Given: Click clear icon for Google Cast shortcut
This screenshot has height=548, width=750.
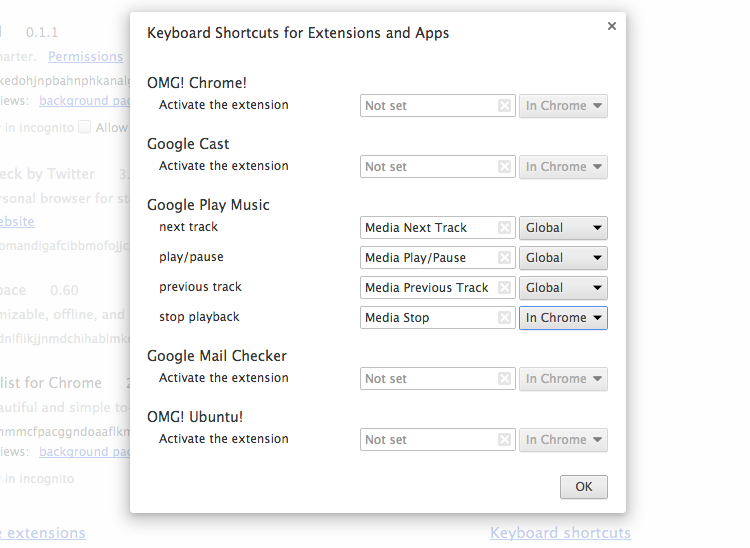Looking at the screenshot, I should pyautogui.click(x=505, y=167).
